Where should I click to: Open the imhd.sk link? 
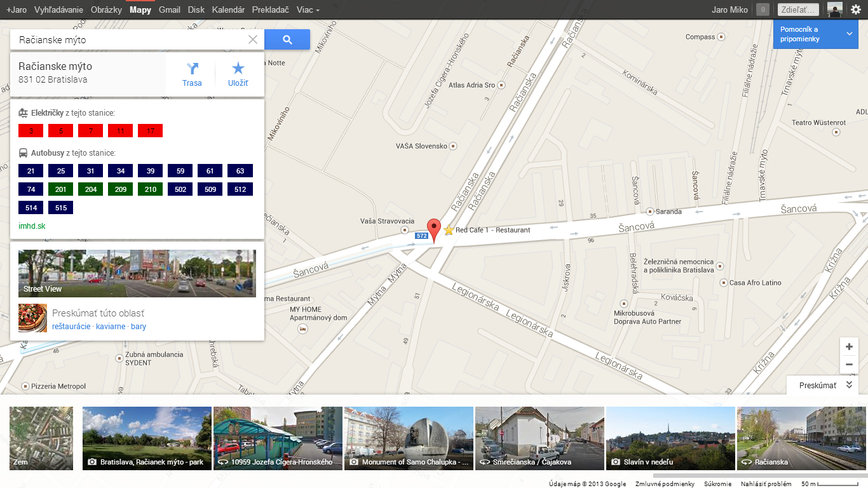(32, 226)
